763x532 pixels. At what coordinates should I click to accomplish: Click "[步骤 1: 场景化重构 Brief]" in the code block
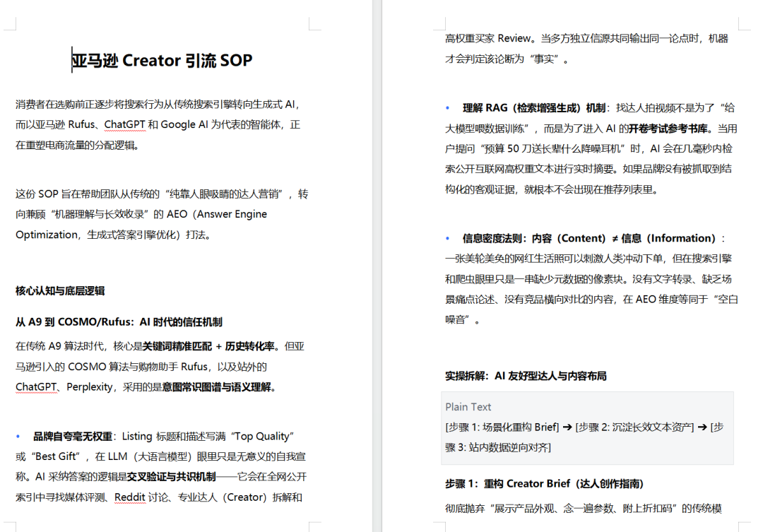coord(502,427)
